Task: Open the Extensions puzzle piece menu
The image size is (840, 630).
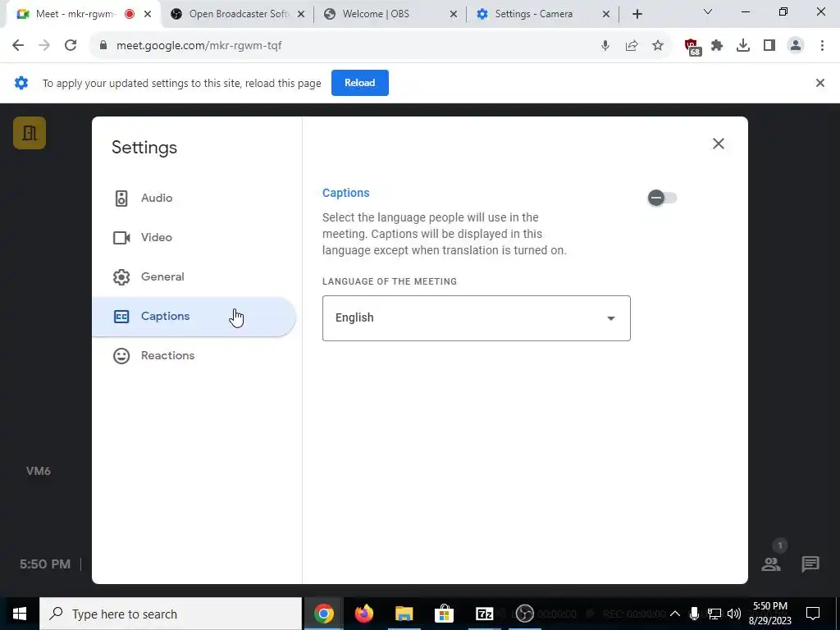Action: coord(717,46)
